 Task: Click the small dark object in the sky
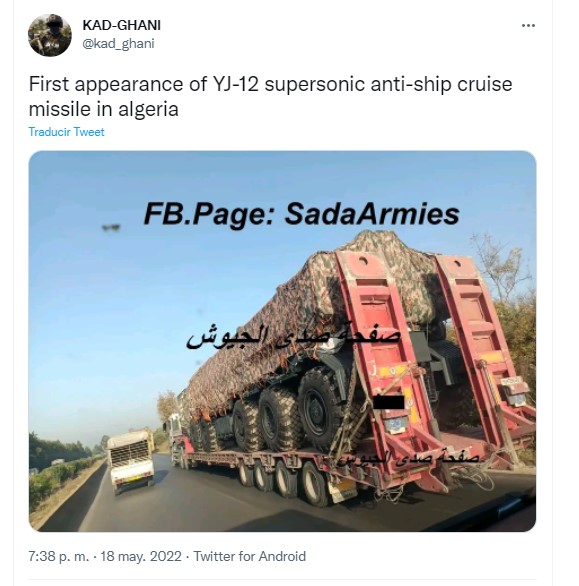coord(111,227)
